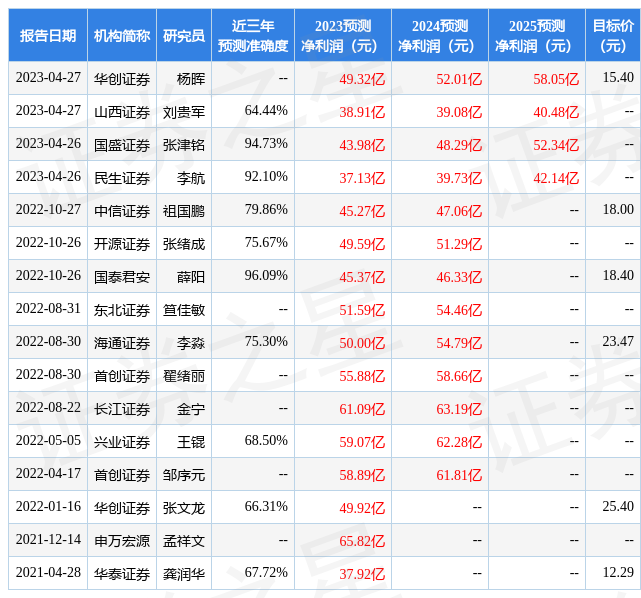Click researcher 龚润华
This screenshot has width=641, height=598.
[184, 575]
